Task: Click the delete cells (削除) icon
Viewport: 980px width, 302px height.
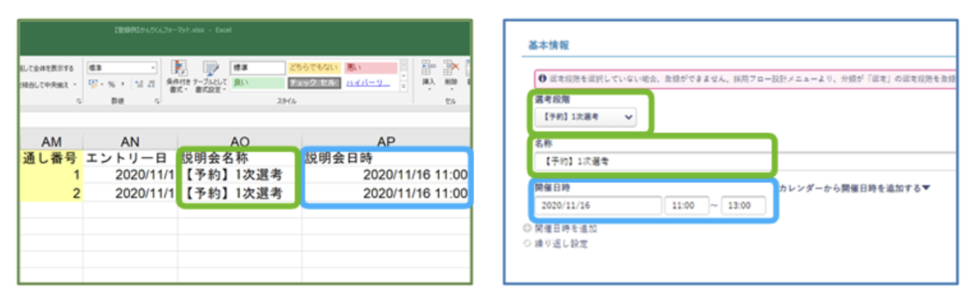Action: coord(450,73)
